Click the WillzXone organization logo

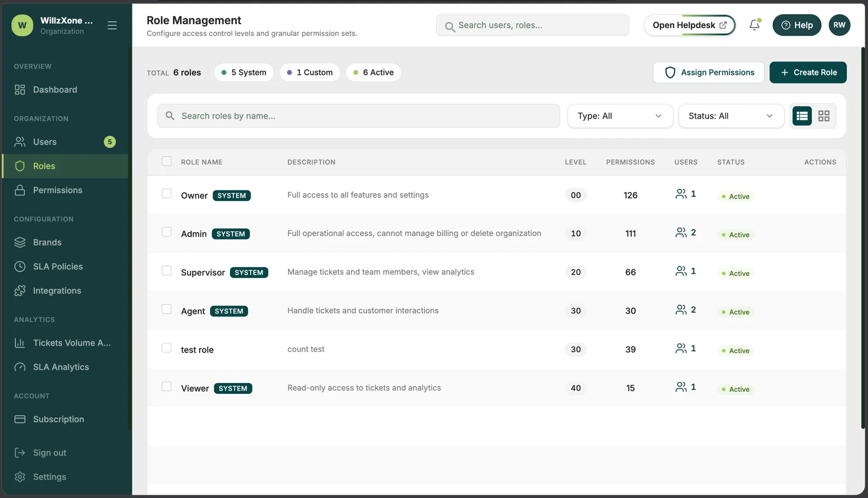[22, 25]
